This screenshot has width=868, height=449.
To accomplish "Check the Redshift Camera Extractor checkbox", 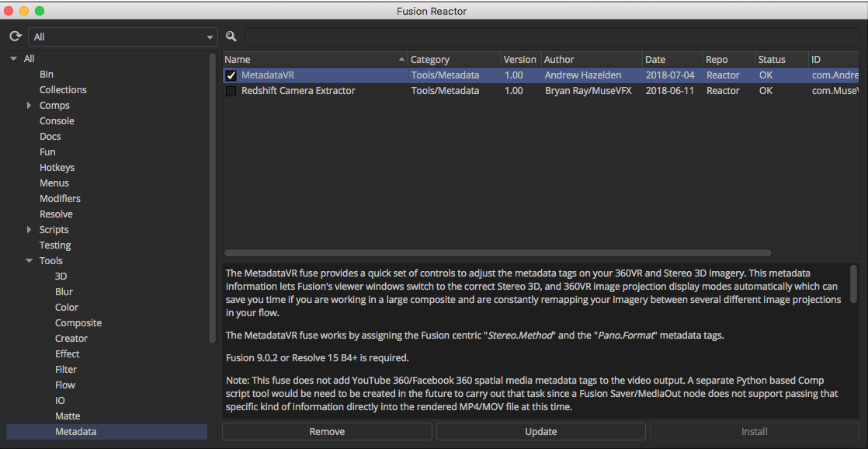I will click(x=231, y=91).
